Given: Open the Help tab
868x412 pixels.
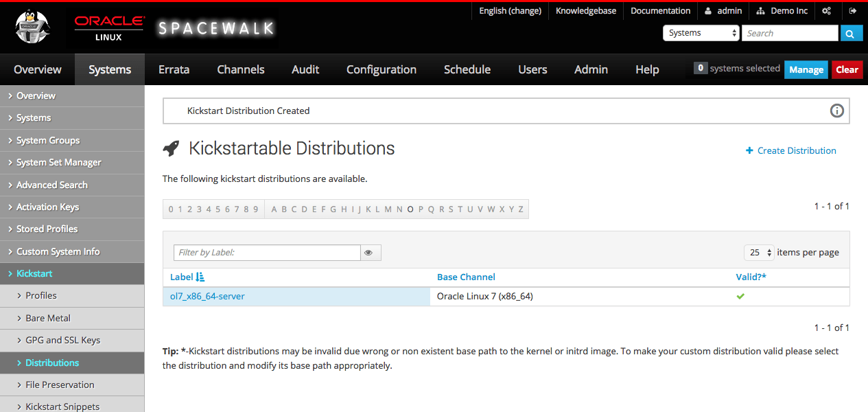Looking at the screenshot, I should point(647,69).
